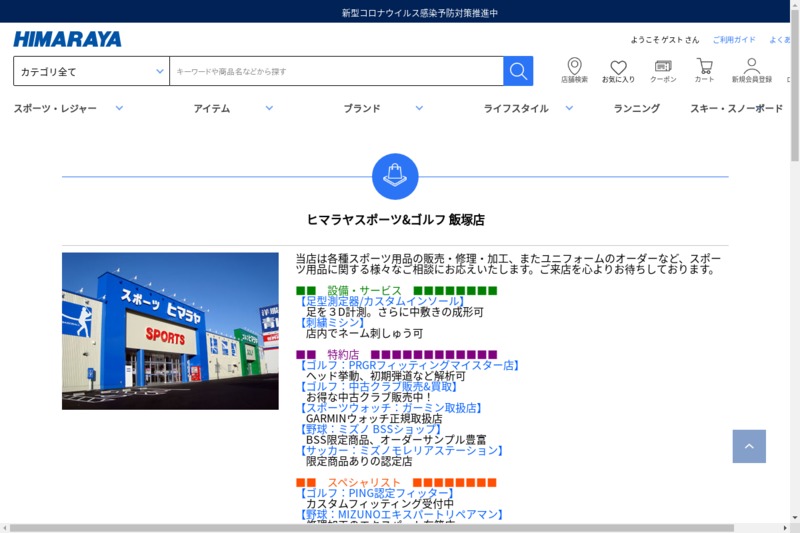Click the ヒマラヤスポーツ&ゴルフ 飯塚店 heading
This screenshot has height=533, width=800.
395,220
